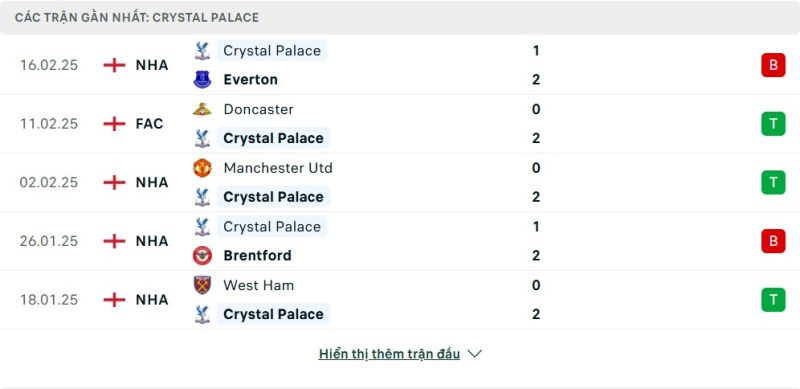Click the Manchester Utd club crest

point(202,168)
